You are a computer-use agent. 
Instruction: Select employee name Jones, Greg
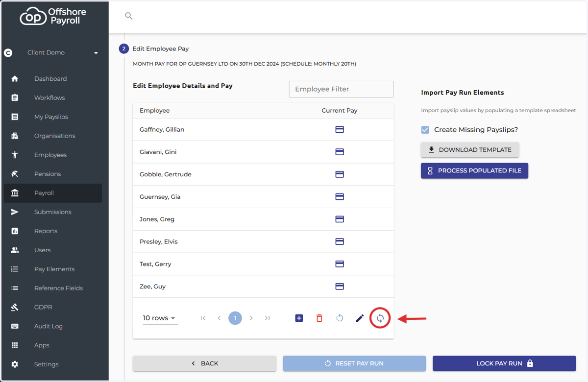click(157, 219)
